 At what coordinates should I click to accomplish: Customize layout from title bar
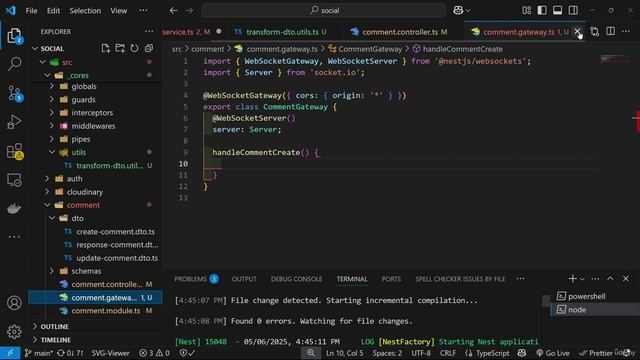pyautogui.click(x=527, y=10)
